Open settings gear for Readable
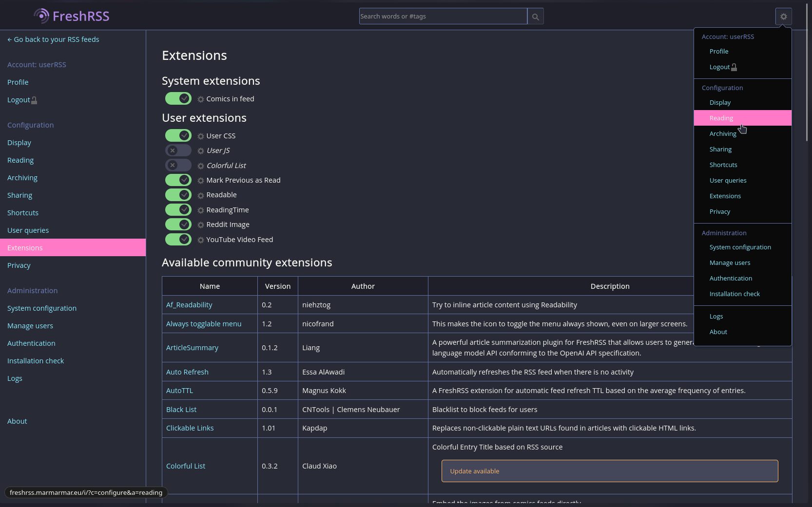Image resolution: width=812 pixels, height=507 pixels. (201, 195)
